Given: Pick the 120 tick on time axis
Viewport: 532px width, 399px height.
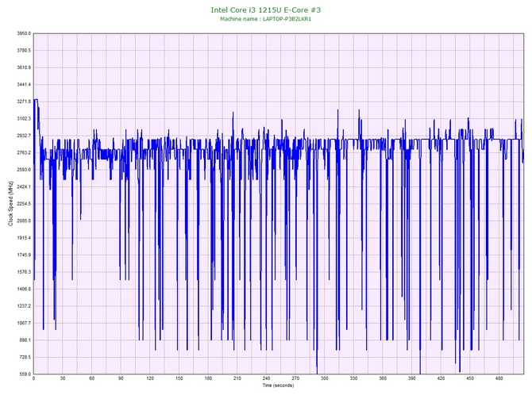Looking at the screenshot, I should tap(150, 378).
